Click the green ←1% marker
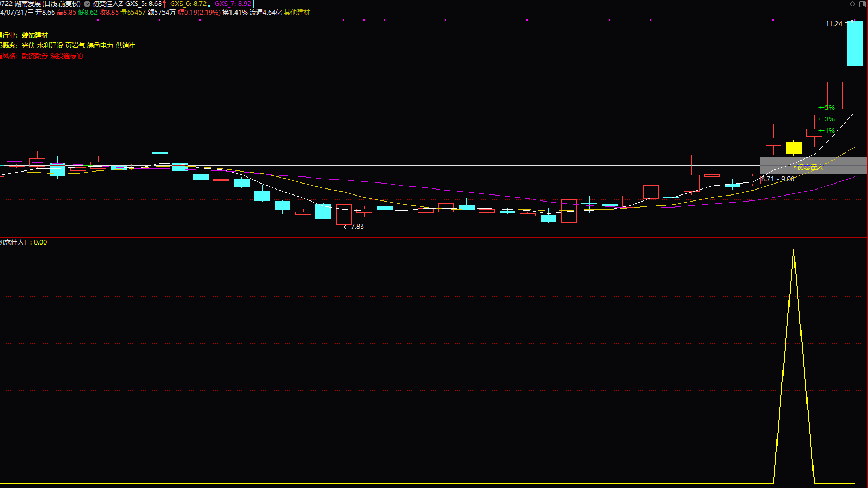Screen dimensions: 868x488 click(827, 131)
